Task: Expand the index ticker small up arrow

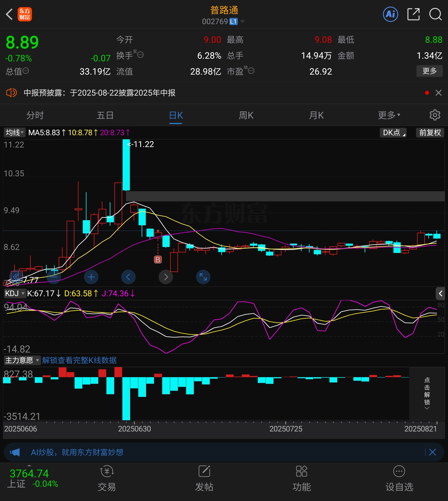Action: coord(29,465)
